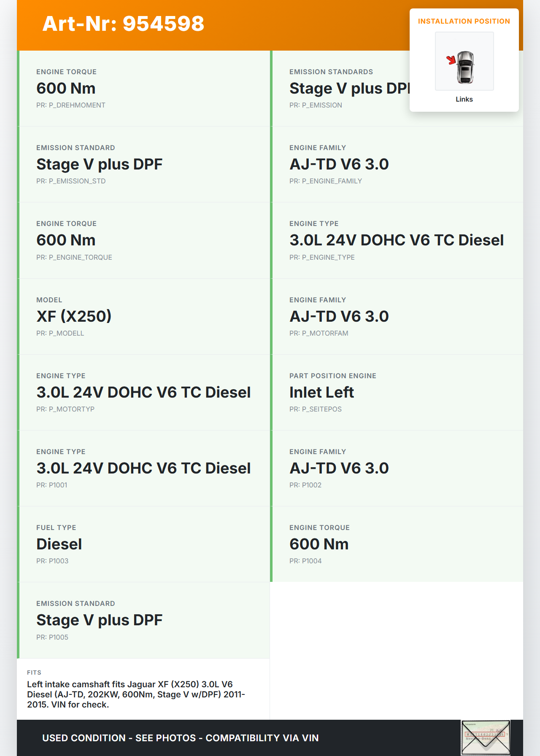This screenshot has width=540, height=756.
Task: Click the Engine Family card labeled P_ENGINE_FAMILY
Action: pos(397,164)
